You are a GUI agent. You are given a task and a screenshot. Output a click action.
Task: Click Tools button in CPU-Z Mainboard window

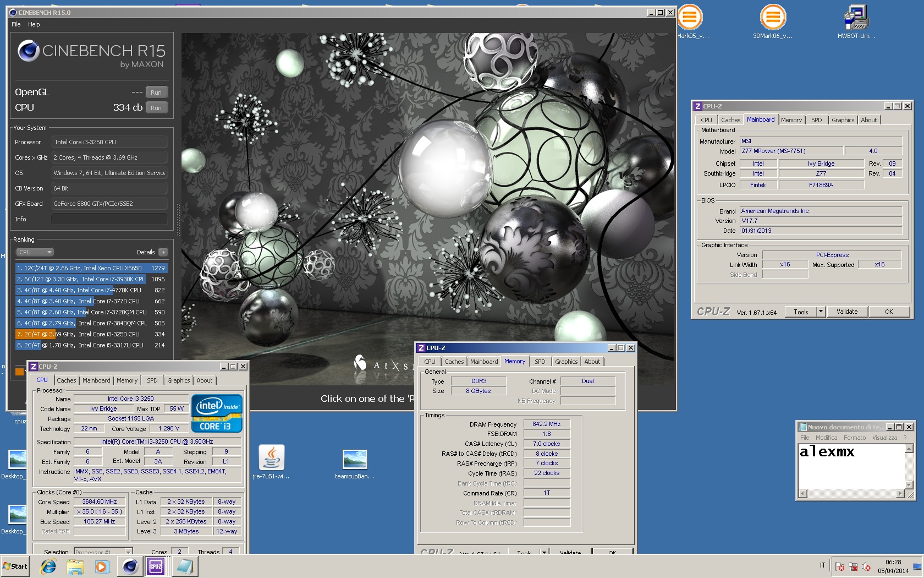pos(801,312)
